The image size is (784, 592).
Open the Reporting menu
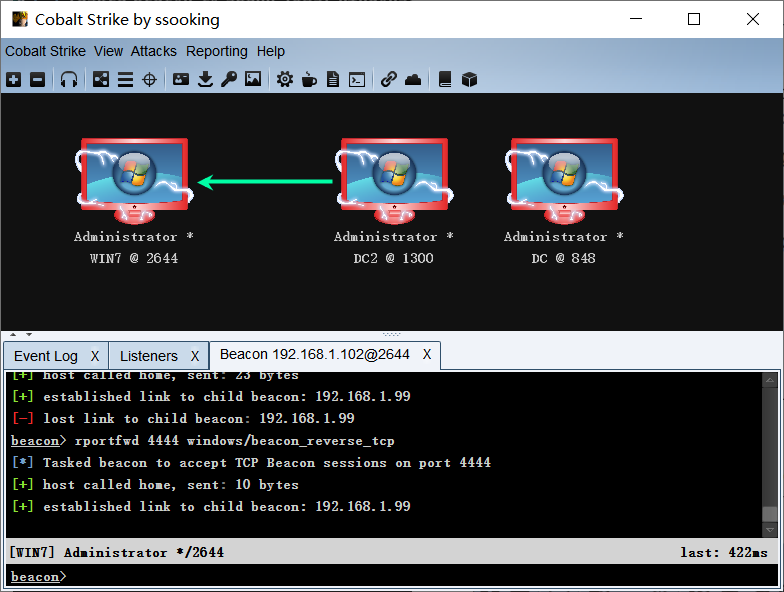[216, 51]
